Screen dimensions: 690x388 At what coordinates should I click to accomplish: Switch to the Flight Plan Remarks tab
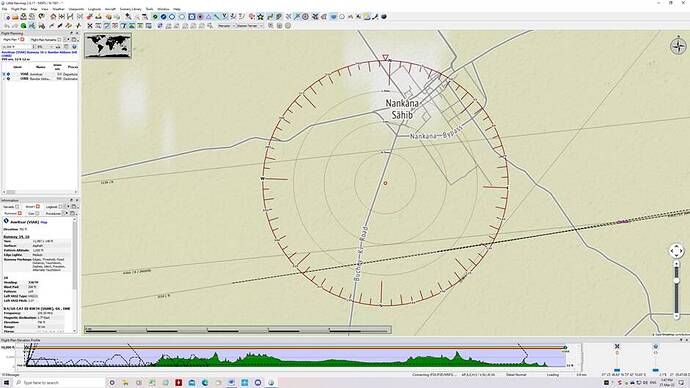point(46,40)
